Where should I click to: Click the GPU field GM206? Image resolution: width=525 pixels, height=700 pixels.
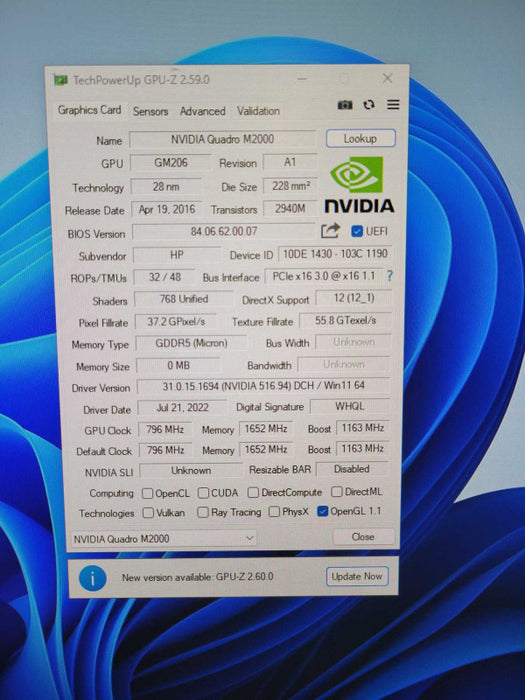click(171, 163)
